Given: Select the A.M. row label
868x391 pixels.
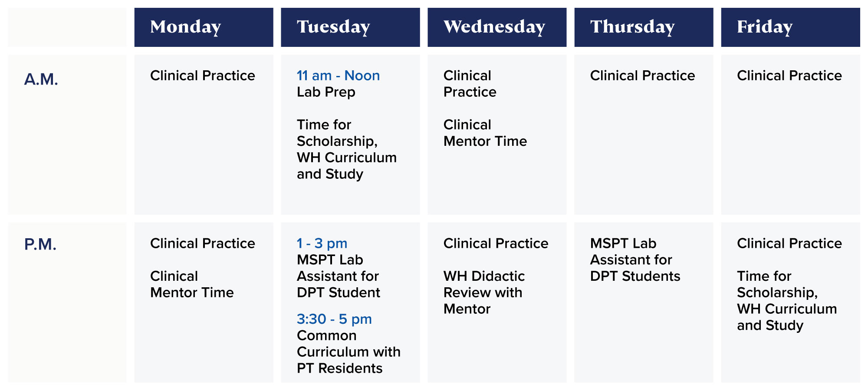Looking at the screenshot, I should (x=41, y=79).
